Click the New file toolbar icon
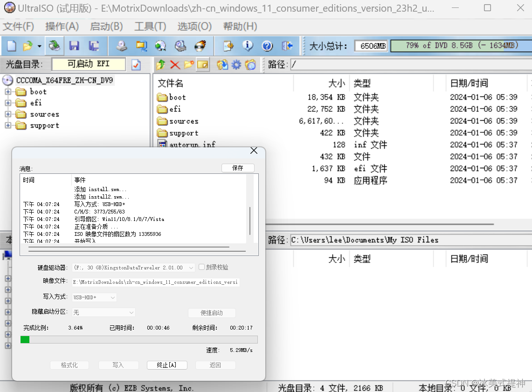Image resolution: width=532 pixels, height=392 pixels. (12, 46)
